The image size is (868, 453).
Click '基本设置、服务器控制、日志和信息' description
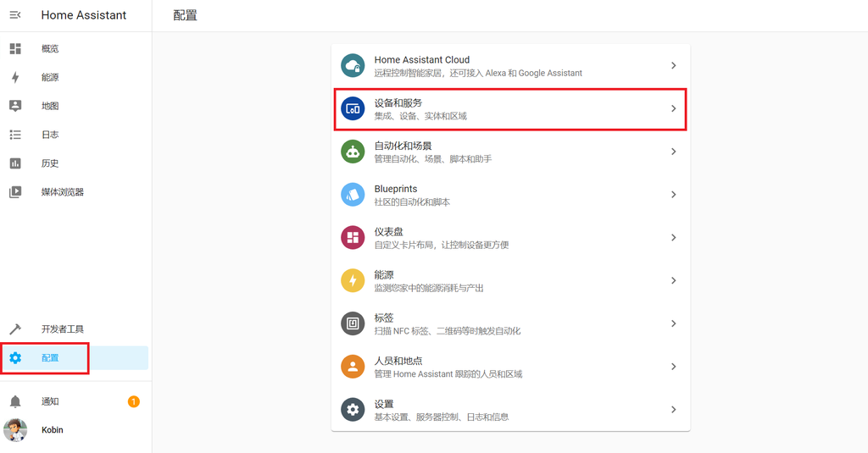(441, 417)
